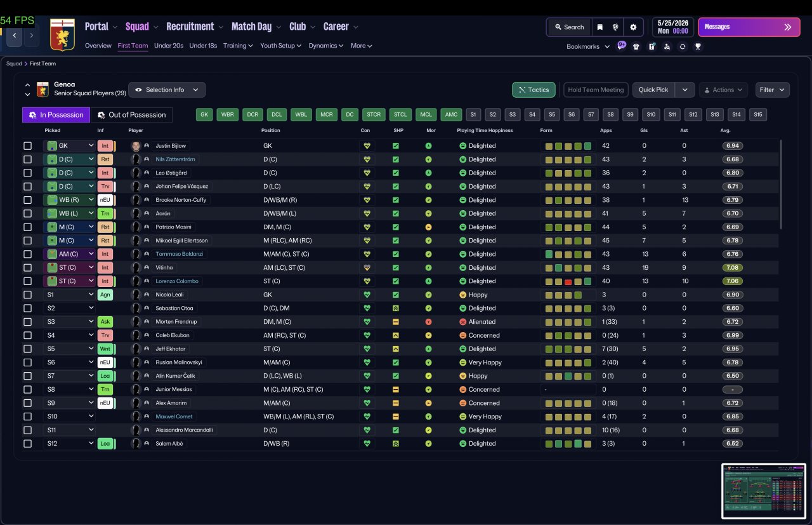This screenshot has width=812, height=525.
Task: Switch to the Under 20s tab
Action: (x=169, y=46)
